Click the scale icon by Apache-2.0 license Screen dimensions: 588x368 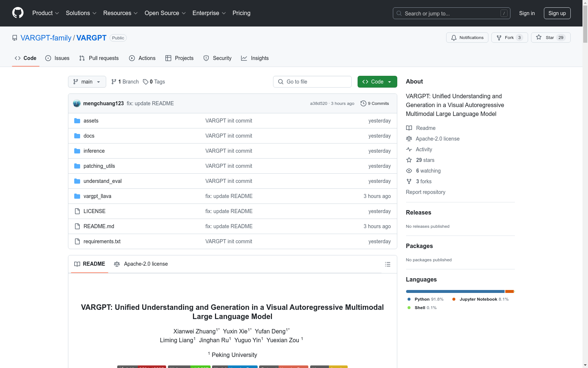409,139
